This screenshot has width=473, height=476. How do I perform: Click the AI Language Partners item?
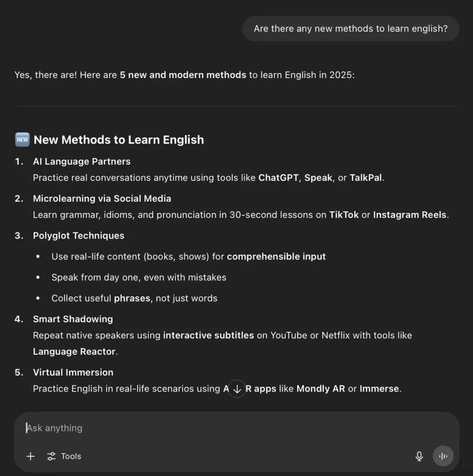click(x=81, y=161)
